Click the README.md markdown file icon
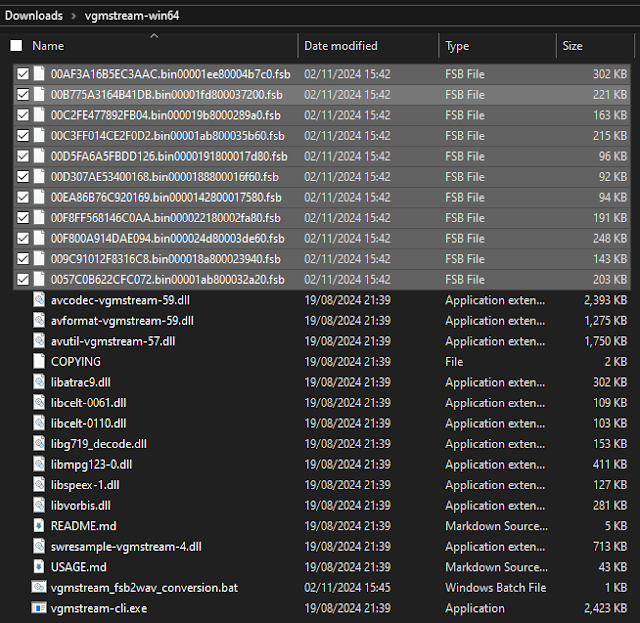Viewport: 640px width, 623px height. [x=39, y=525]
